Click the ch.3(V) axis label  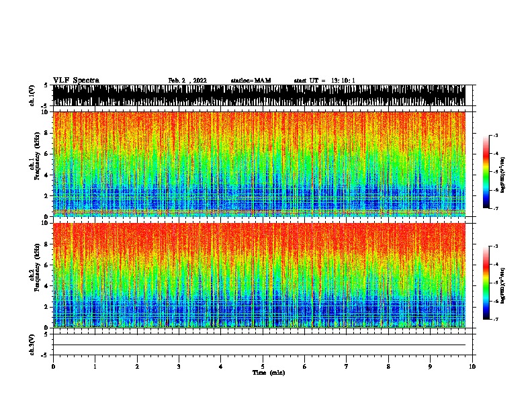(32, 345)
